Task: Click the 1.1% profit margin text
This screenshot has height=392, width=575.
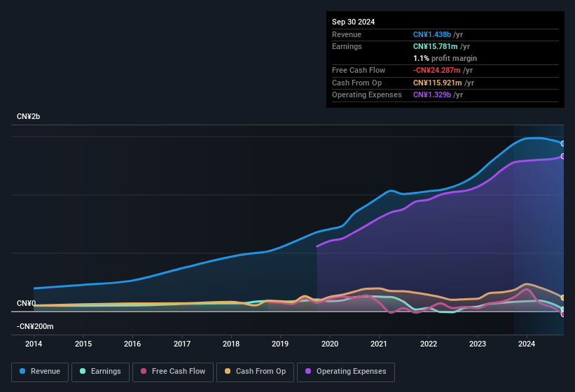Action: [445, 58]
